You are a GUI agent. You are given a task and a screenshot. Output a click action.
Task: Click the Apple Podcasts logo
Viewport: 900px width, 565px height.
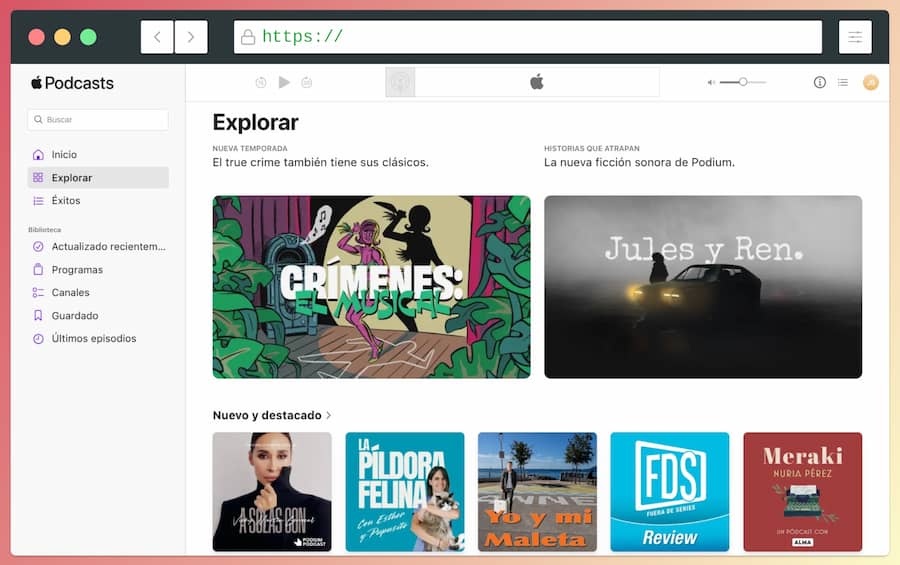click(73, 83)
